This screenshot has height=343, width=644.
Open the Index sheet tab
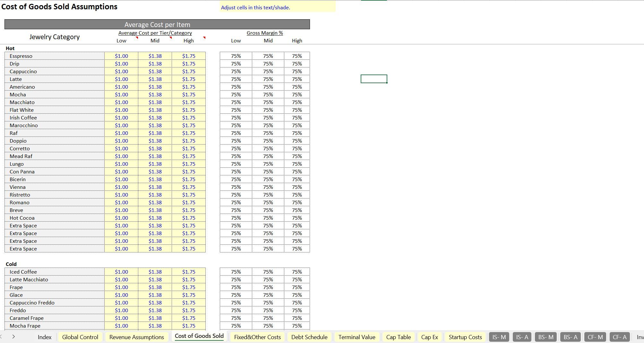pyautogui.click(x=44, y=337)
